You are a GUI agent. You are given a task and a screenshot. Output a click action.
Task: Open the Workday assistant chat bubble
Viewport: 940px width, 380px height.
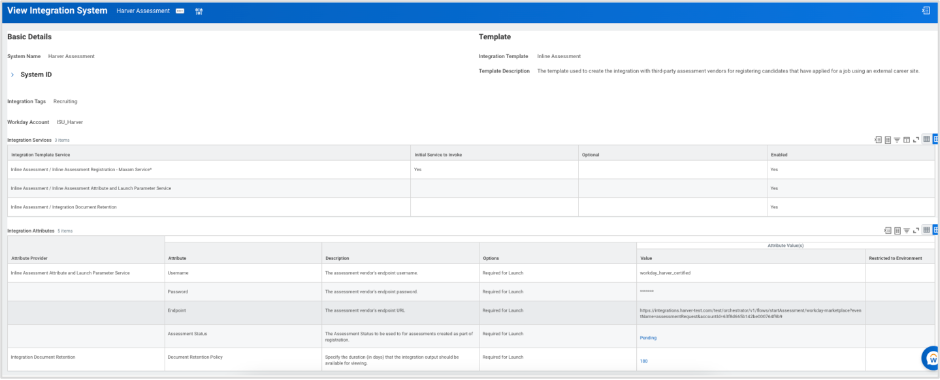click(x=931, y=358)
